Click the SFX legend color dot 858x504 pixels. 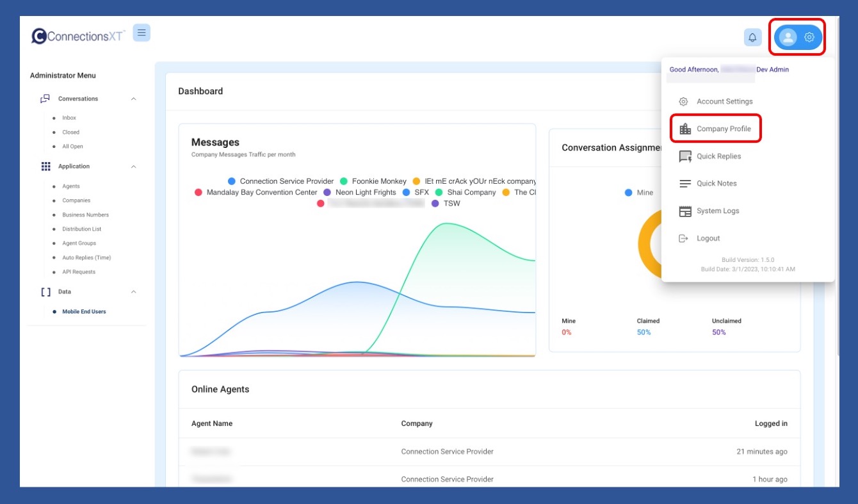[407, 192]
